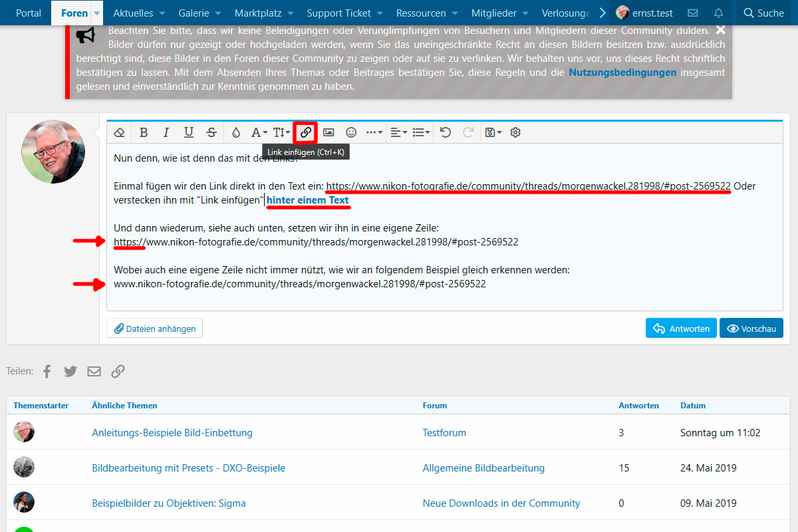The image size is (798, 532).
Task: Click the Insert link chain icon
Action: click(305, 132)
